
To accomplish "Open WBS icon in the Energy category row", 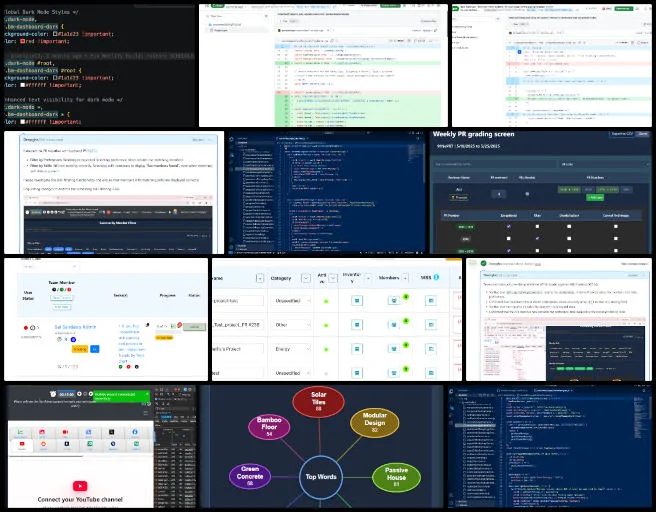I will pos(430,349).
